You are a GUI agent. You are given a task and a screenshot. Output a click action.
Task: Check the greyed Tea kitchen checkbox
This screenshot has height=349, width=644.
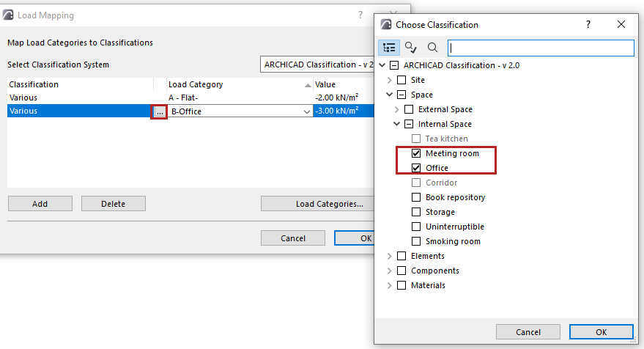click(x=416, y=139)
